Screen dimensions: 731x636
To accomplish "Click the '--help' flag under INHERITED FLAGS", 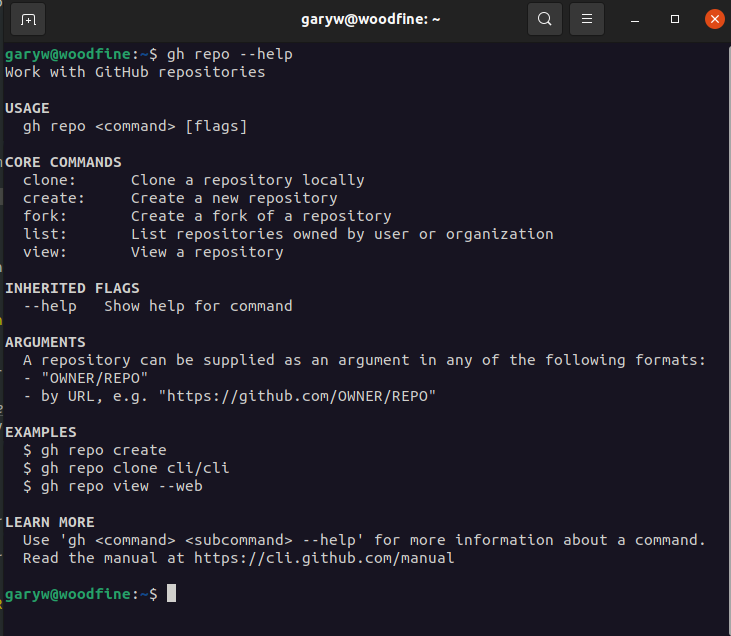I will click(x=50, y=306).
